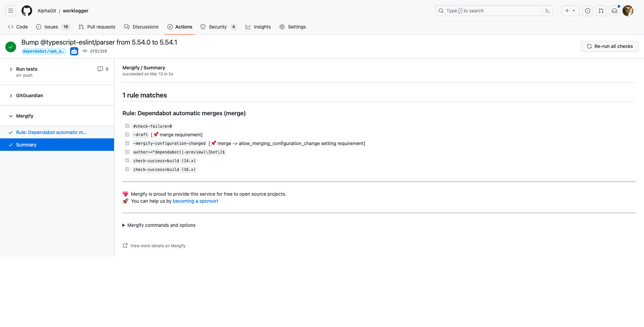This screenshot has height=327, width=644.
Task: Toggle the check-success=build (16.x) checkbox
Action: (x=127, y=170)
